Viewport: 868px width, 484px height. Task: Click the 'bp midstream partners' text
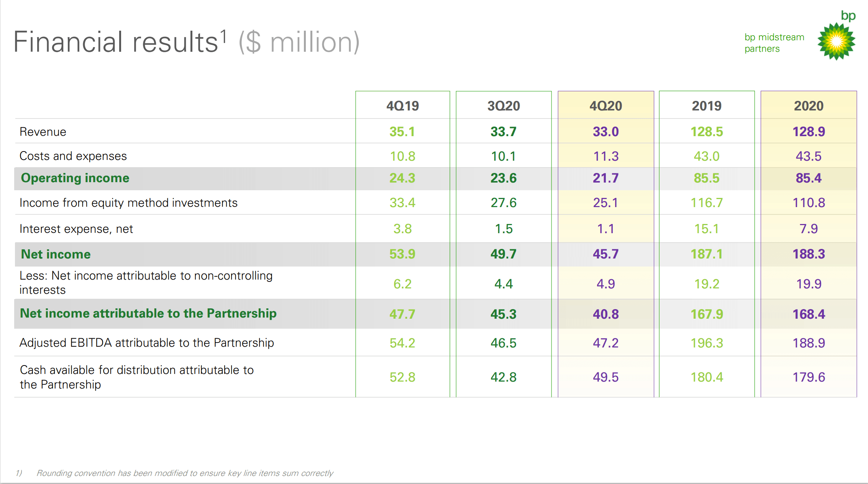click(x=774, y=43)
